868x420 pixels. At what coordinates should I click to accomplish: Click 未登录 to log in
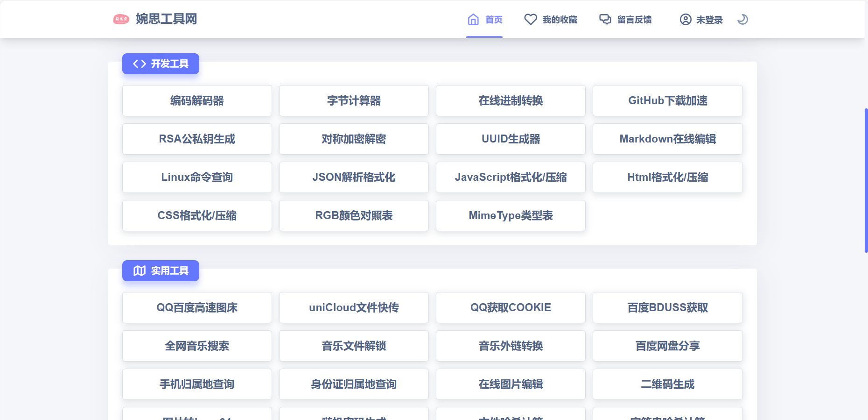tap(701, 19)
